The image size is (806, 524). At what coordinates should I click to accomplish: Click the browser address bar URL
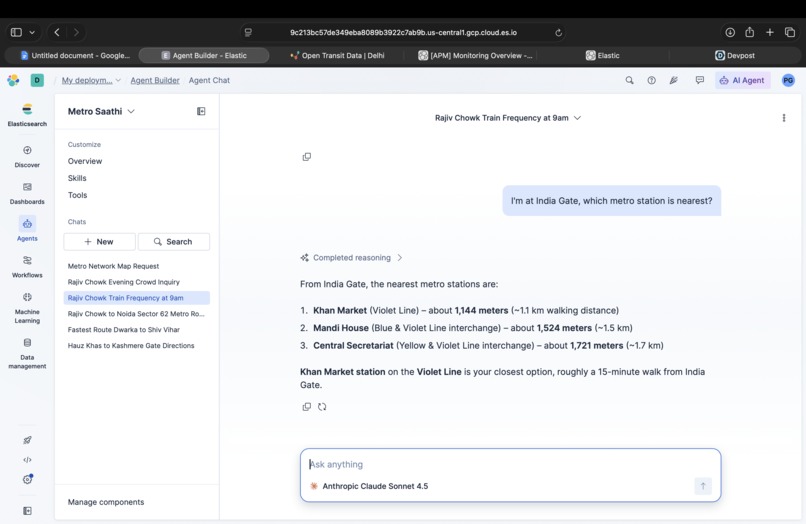404,32
